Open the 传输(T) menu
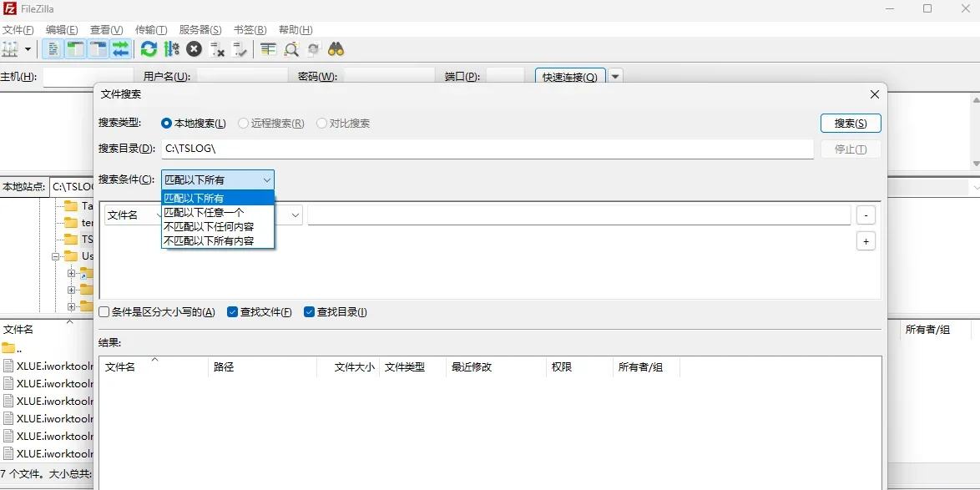The width and height of the screenshot is (980, 490). [151, 29]
